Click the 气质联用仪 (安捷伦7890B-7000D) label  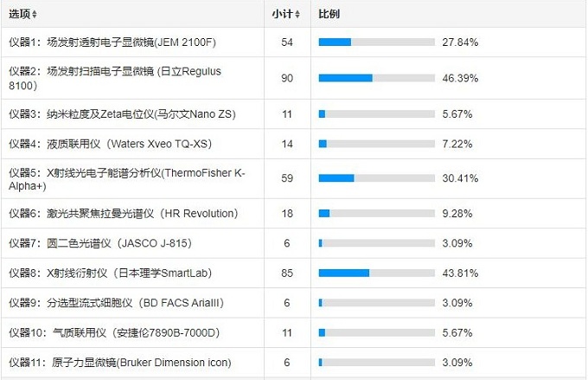click(x=113, y=332)
